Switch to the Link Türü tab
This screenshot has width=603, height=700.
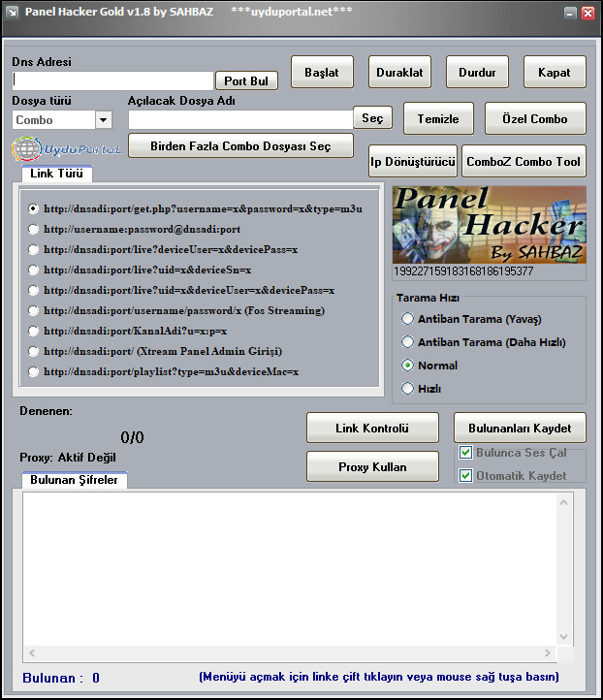56,174
